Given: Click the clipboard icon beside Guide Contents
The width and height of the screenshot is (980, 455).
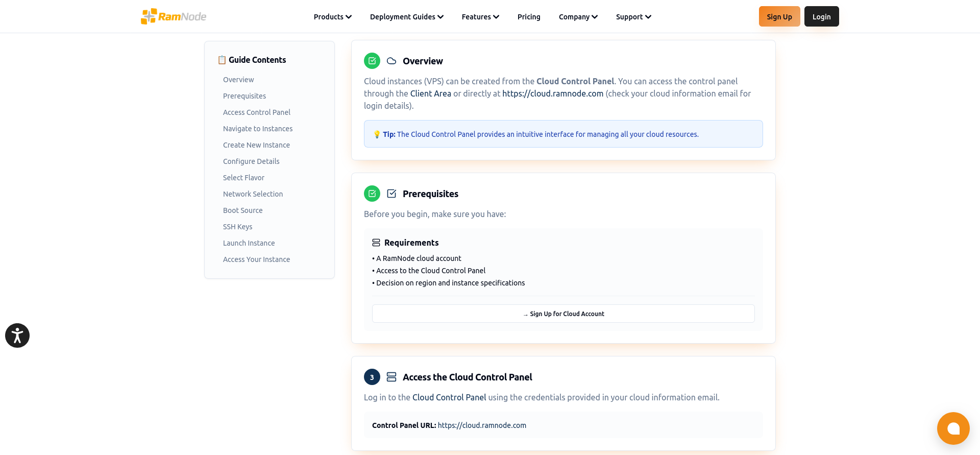Looking at the screenshot, I should pyautogui.click(x=222, y=60).
